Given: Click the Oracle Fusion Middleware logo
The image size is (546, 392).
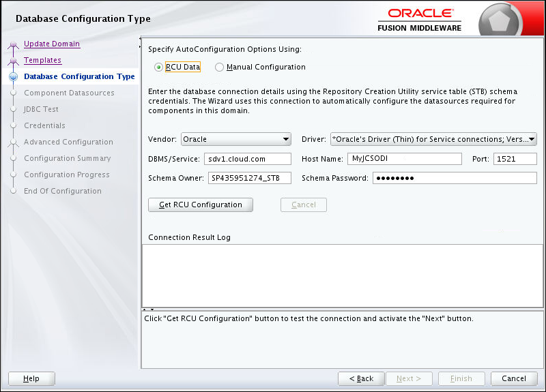Looking at the screenshot, I should 420,20.
